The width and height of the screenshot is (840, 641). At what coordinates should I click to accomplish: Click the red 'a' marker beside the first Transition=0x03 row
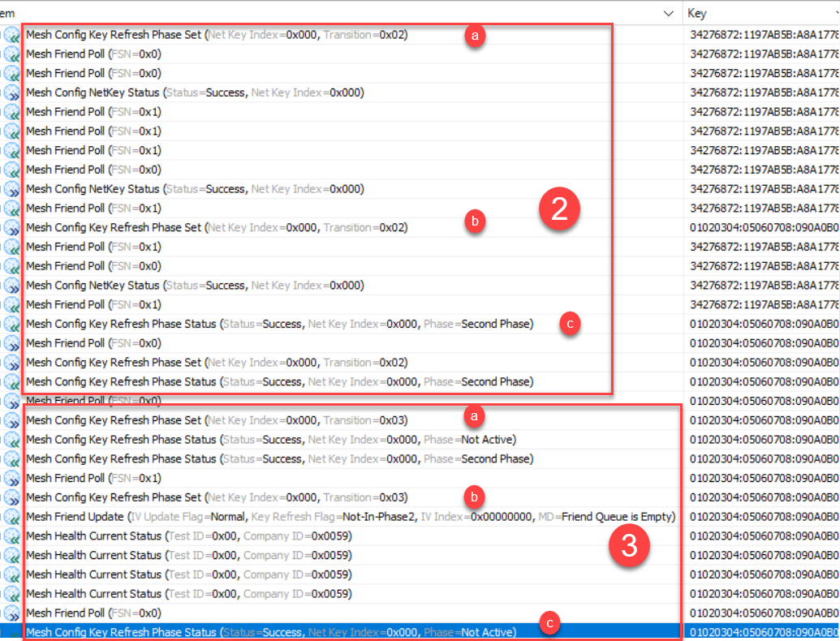(x=474, y=417)
